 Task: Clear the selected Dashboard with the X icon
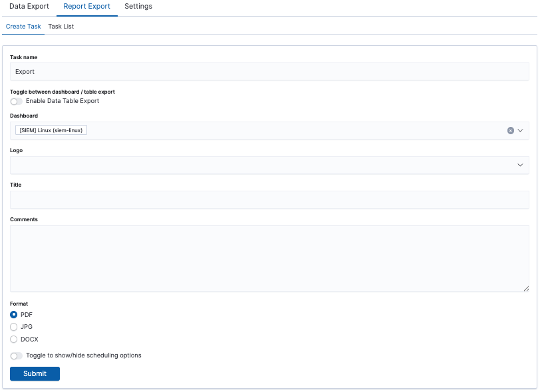[511, 131]
